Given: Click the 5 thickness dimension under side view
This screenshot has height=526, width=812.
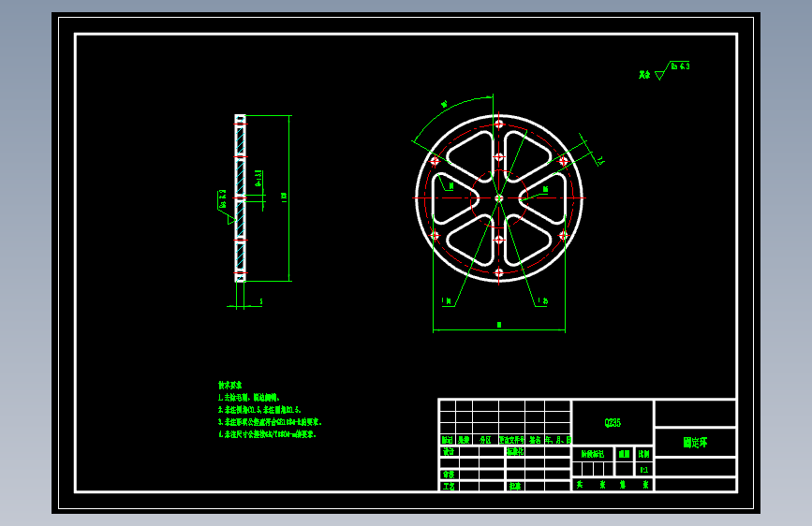Looking at the screenshot, I should coord(261,301).
